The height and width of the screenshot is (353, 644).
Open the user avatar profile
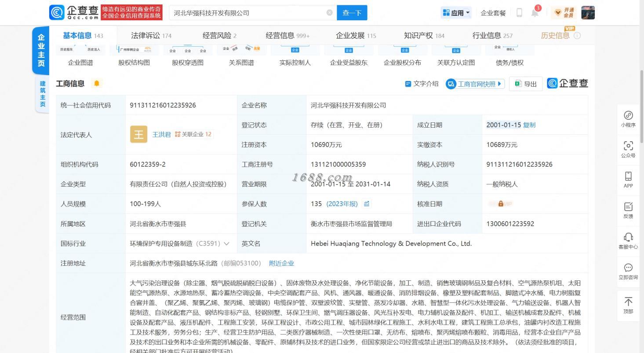tap(588, 13)
